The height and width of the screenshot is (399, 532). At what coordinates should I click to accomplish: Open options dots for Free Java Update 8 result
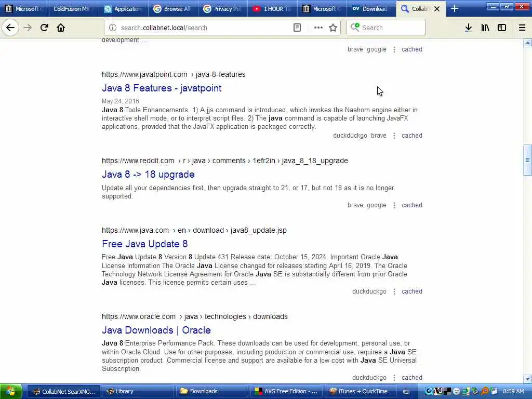(x=394, y=291)
